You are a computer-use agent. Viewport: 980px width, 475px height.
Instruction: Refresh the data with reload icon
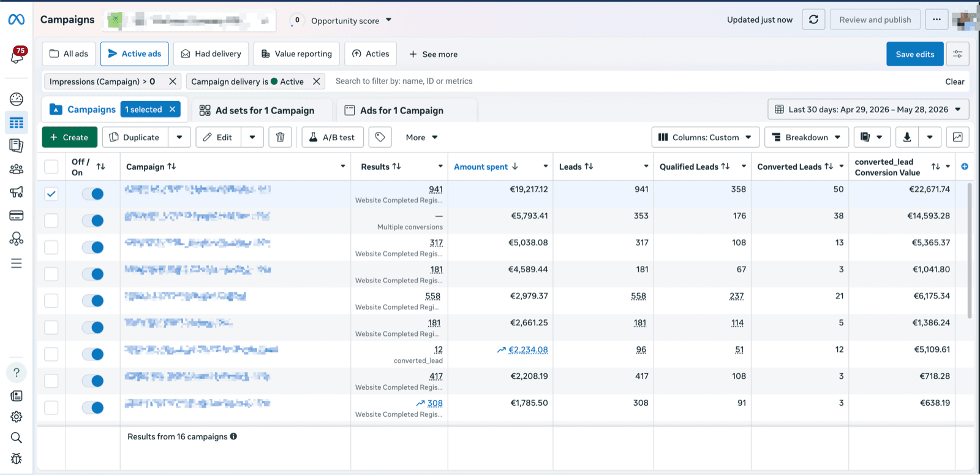pyautogui.click(x=813, y=20)
